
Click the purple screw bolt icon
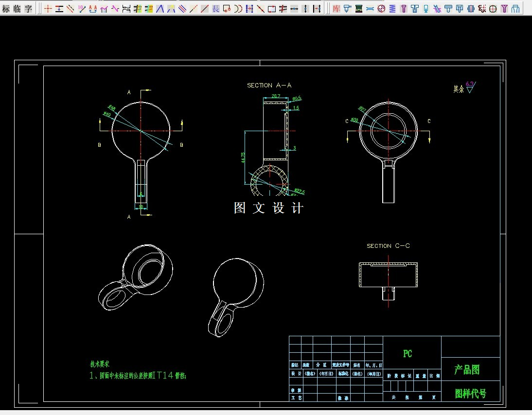[404, 9]
